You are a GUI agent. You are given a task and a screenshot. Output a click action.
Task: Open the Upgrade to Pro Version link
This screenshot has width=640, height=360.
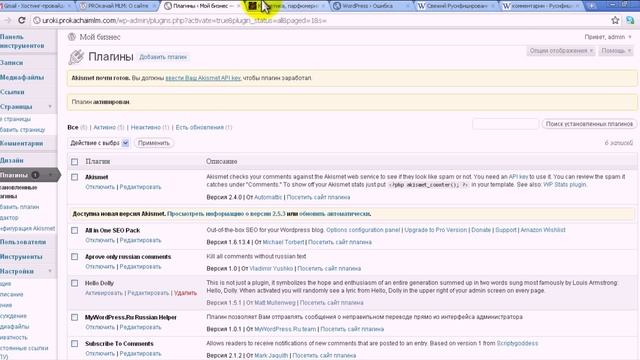coord(436,230)
